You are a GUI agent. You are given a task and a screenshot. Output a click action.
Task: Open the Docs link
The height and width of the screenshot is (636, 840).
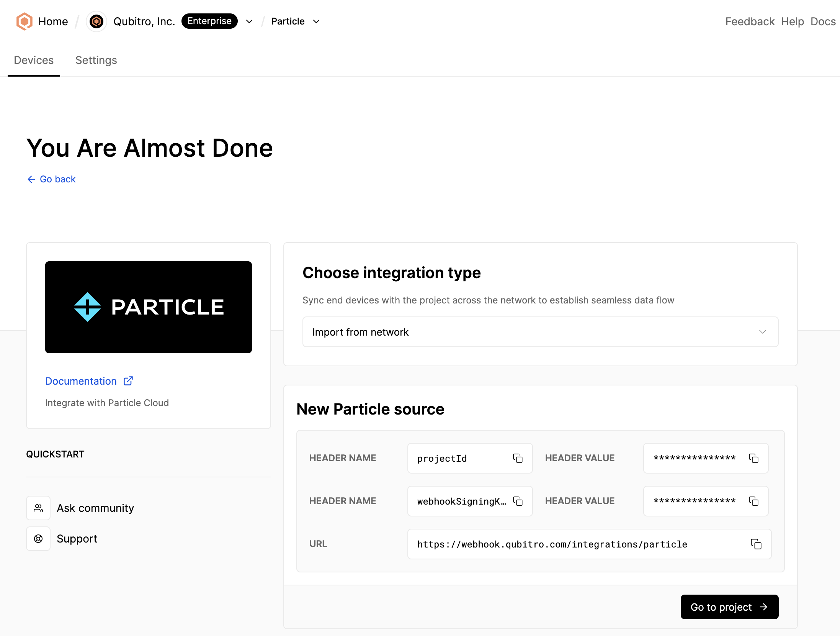[822, 21]
